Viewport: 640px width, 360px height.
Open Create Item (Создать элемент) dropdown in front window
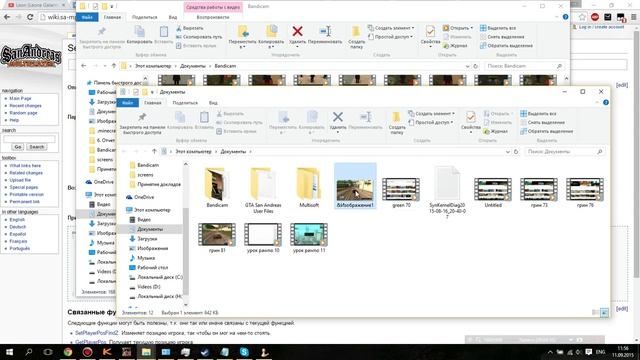tap(431, 113)
